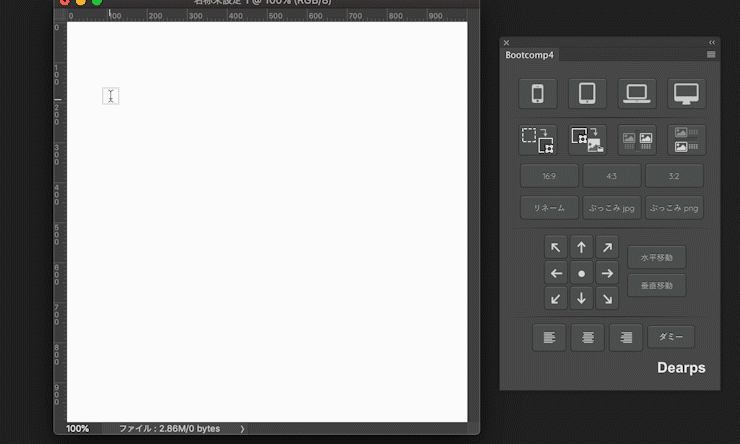Select the Bootcomp4 panel tab
Viewport: 740px width, 444px height.
[x=530, y=55]
